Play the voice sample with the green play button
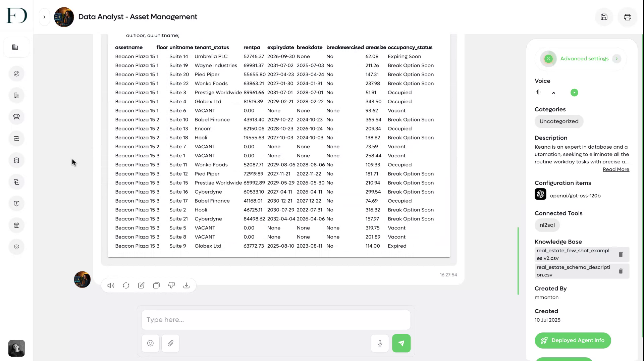This screenshot has width=644, height=361. tap(574, 93)
